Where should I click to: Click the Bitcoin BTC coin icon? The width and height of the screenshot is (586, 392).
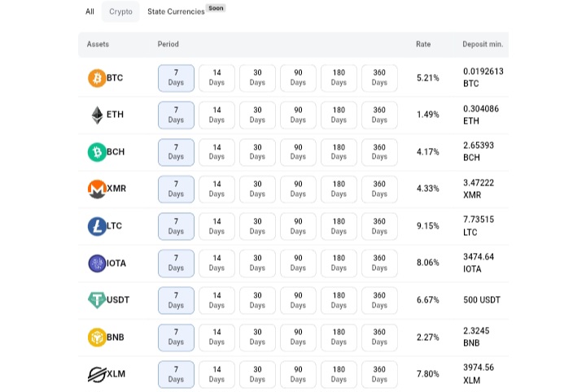click(97, 78)
